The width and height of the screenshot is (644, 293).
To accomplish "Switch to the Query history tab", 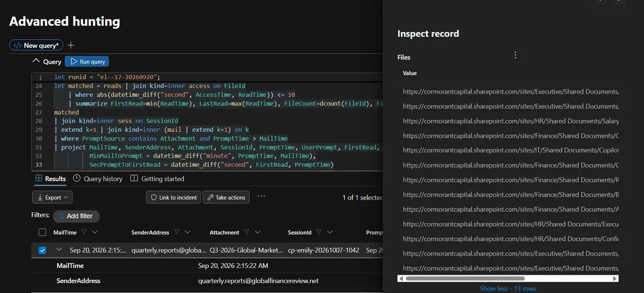I will tap(98, 179).
